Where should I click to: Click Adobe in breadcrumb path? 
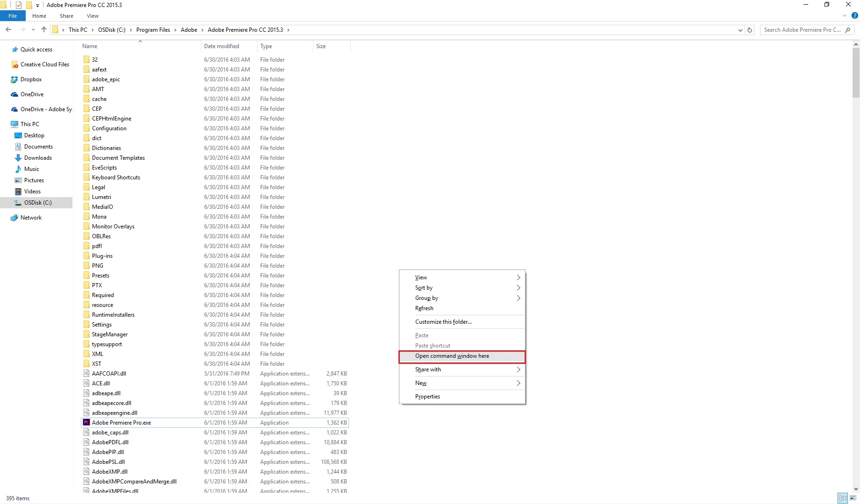[x=189, y=30]
